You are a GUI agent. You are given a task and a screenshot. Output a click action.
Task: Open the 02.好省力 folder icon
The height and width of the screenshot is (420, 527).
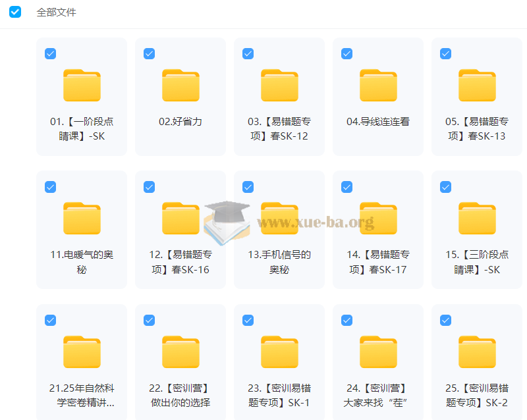pyautogui.click(x=180, y=85)
